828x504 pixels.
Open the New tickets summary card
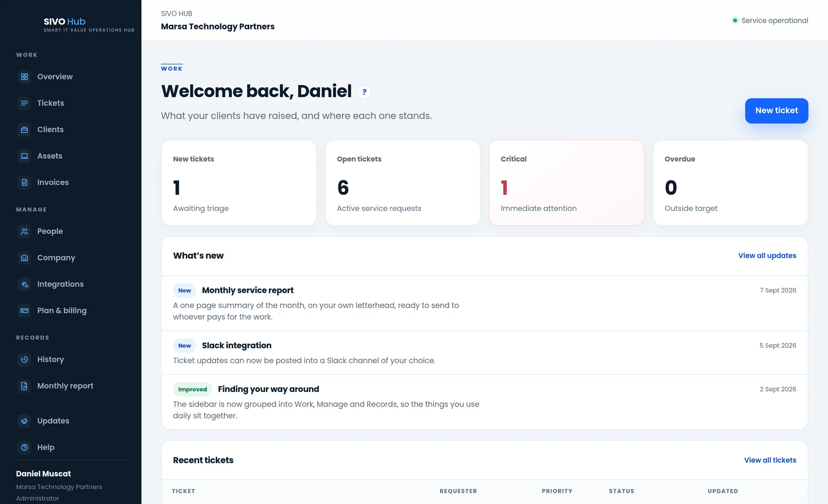239,183
